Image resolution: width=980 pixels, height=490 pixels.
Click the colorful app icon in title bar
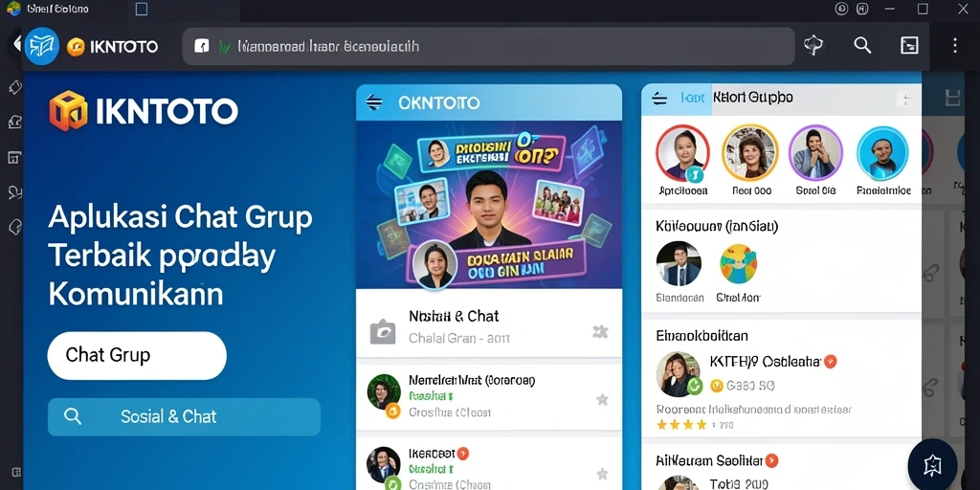tap(13, 8)
